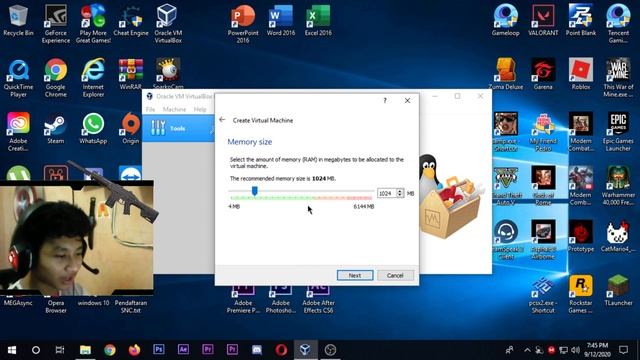Select the WinRAR desktop icon

[x=131, y=73]
